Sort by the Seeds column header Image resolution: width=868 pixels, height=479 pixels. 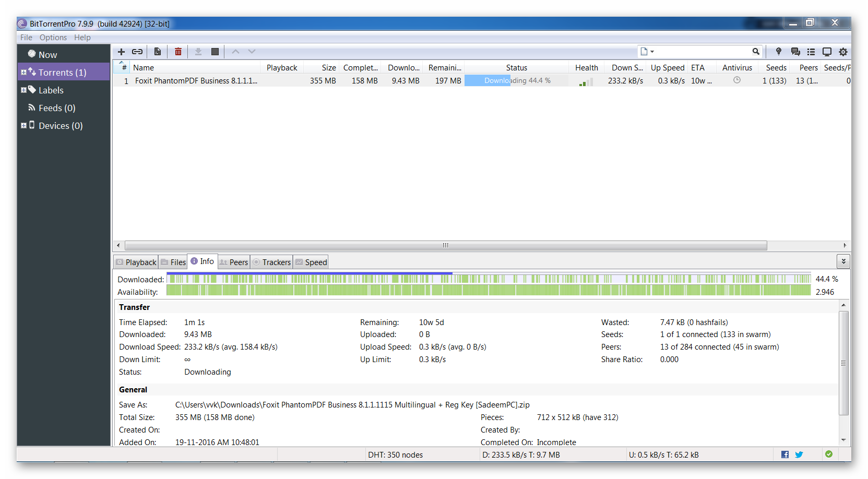pyautogui.click(x=775, y=68)
